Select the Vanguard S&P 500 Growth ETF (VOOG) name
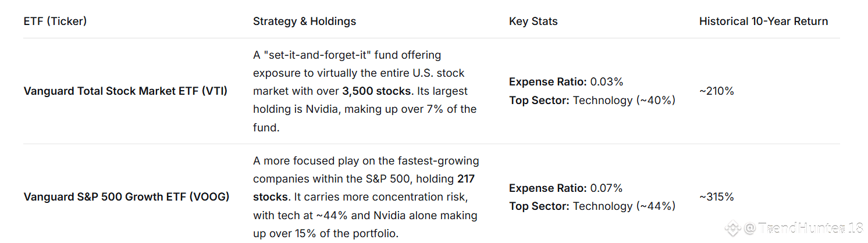 tap(126, 197)
